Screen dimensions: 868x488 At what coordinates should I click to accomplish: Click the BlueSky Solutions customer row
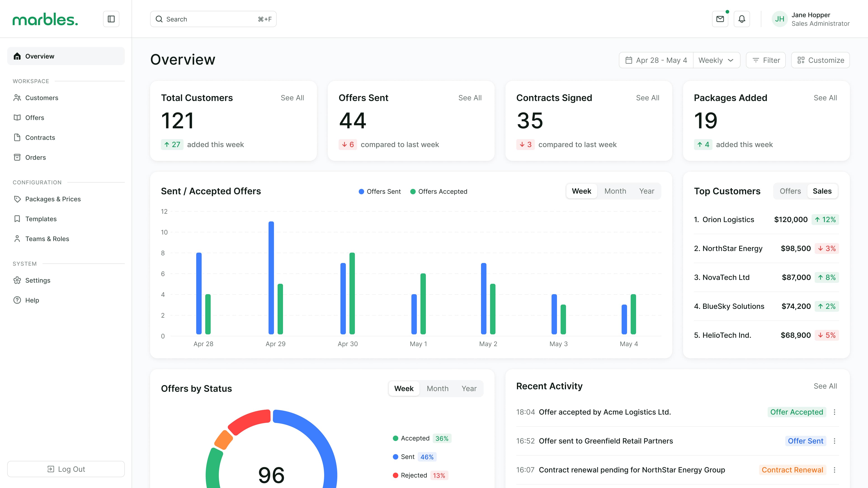click(766, 307)
